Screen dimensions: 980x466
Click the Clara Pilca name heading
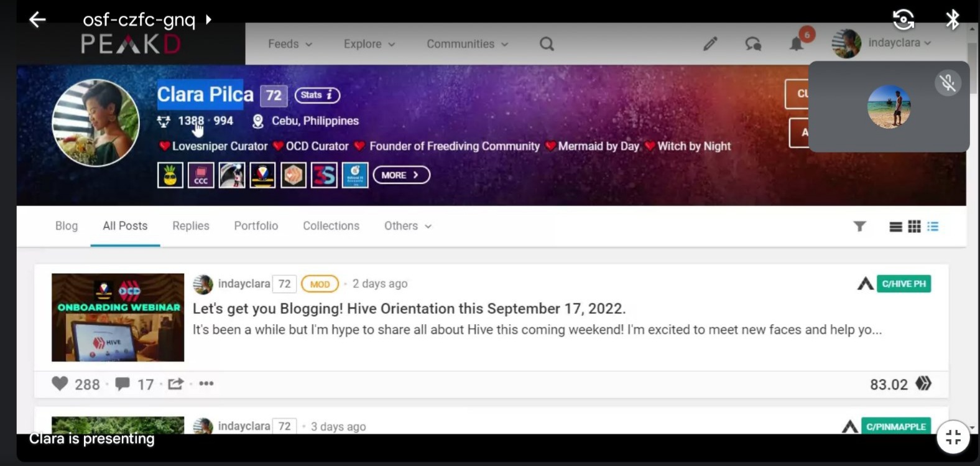[x=205, y=95]
